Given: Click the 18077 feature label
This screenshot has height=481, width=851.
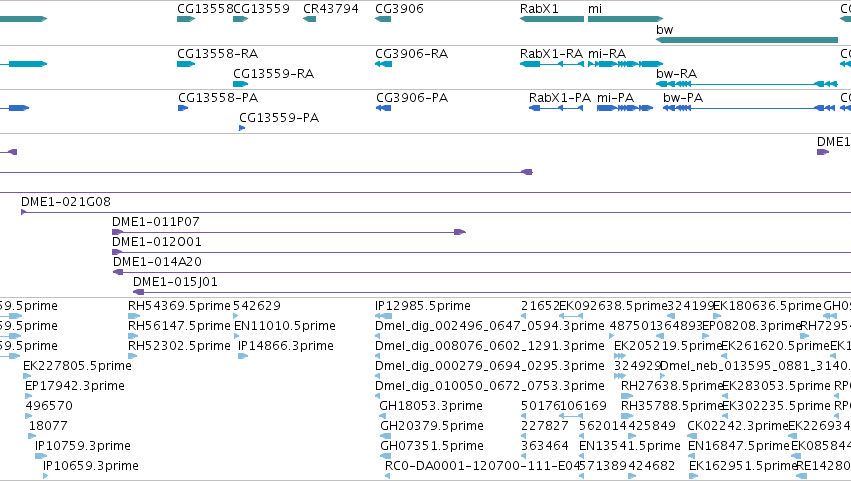Looking at the screenshot, I should pos(48,426).
